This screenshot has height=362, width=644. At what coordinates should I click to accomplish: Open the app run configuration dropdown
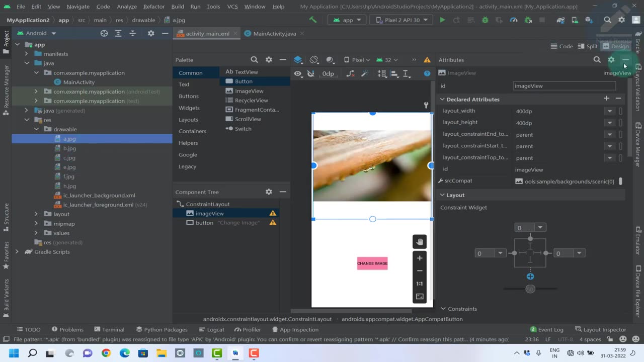coord(347,20)
